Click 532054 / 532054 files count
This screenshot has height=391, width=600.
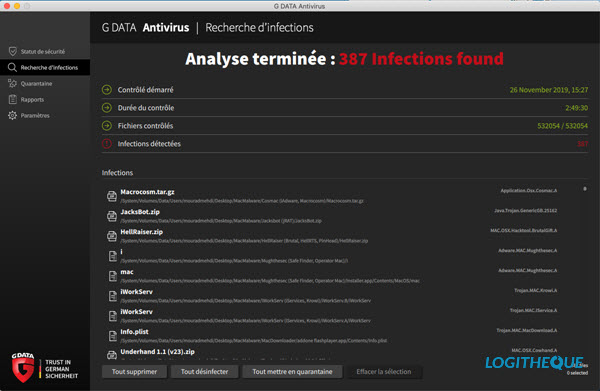(x=562, y=126)
